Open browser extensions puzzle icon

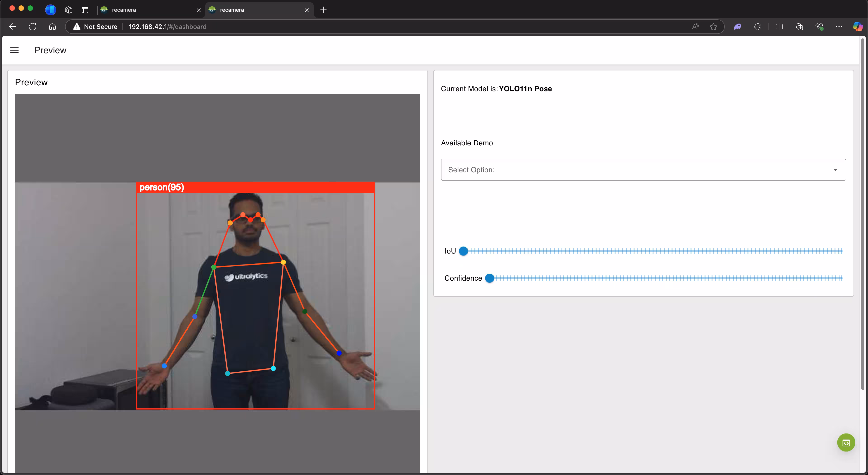point(757,27)
